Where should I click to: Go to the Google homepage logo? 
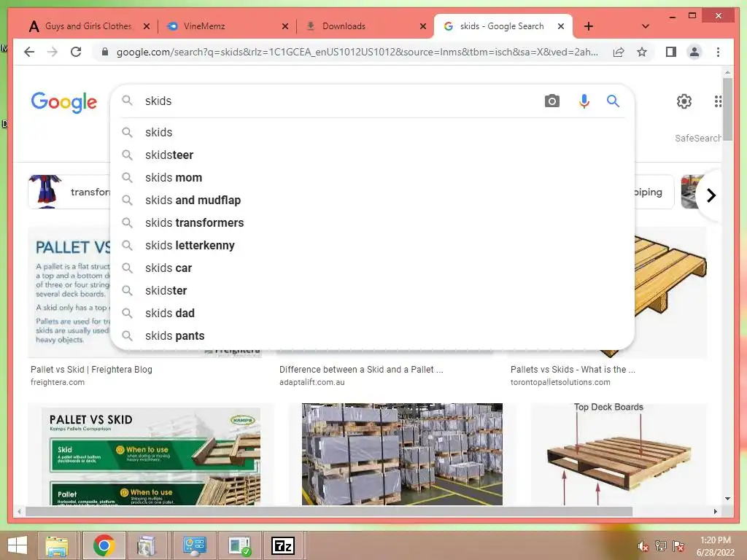click(64, 102)
